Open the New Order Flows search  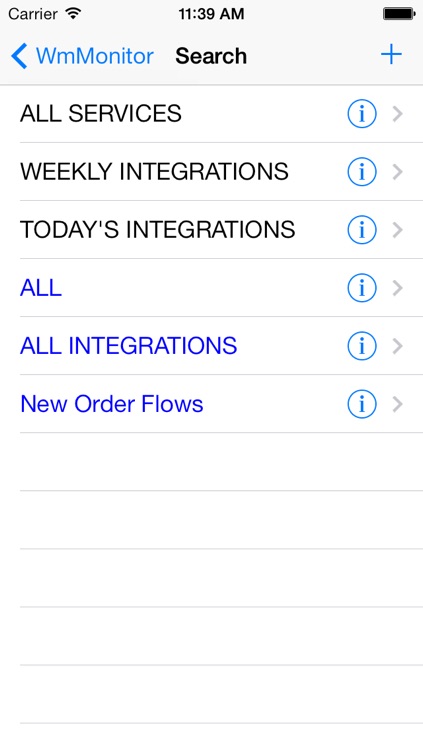pos(212,404)
